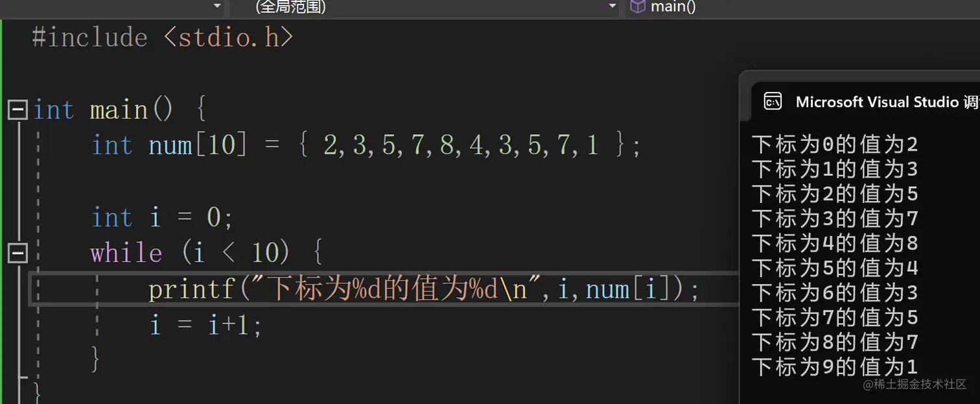Click console output 下标为6的值为3
Viewport: 980px width, 404px height.
[x=835, y=292]
